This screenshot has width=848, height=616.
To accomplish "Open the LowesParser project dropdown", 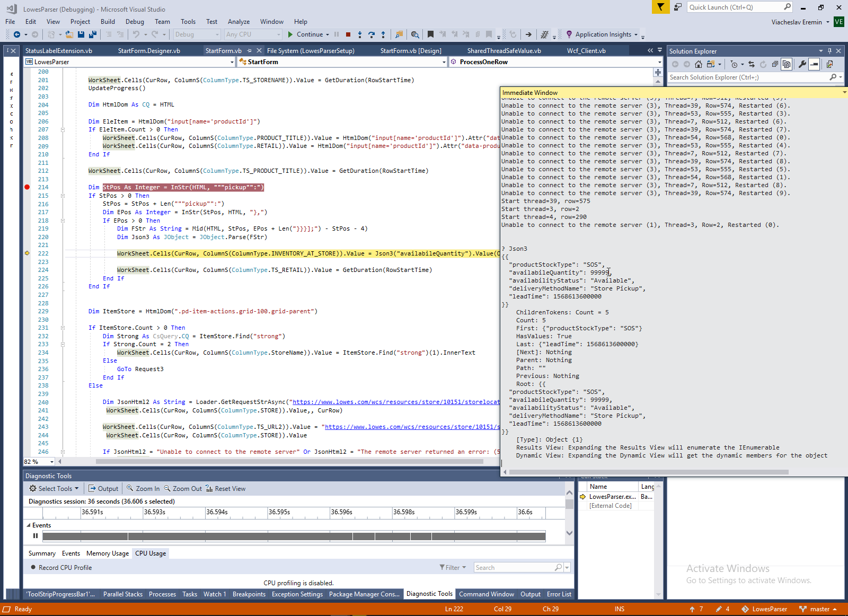I will [129, 62].
